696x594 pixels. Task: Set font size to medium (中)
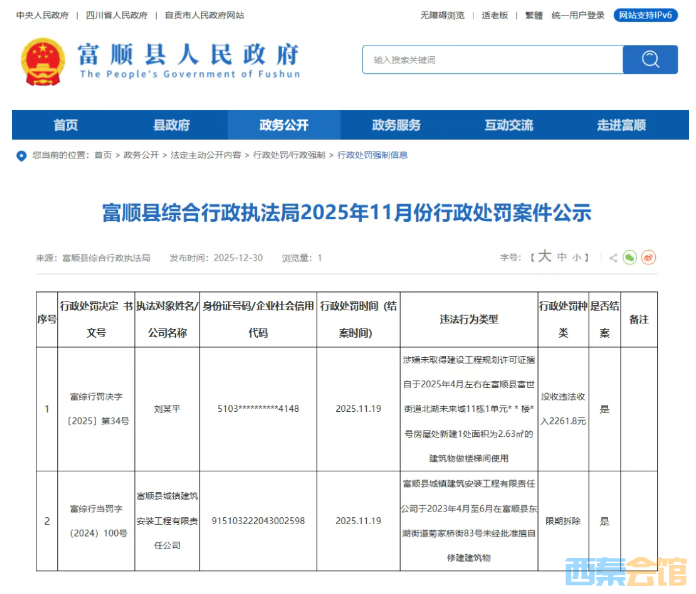click(562, 258)
